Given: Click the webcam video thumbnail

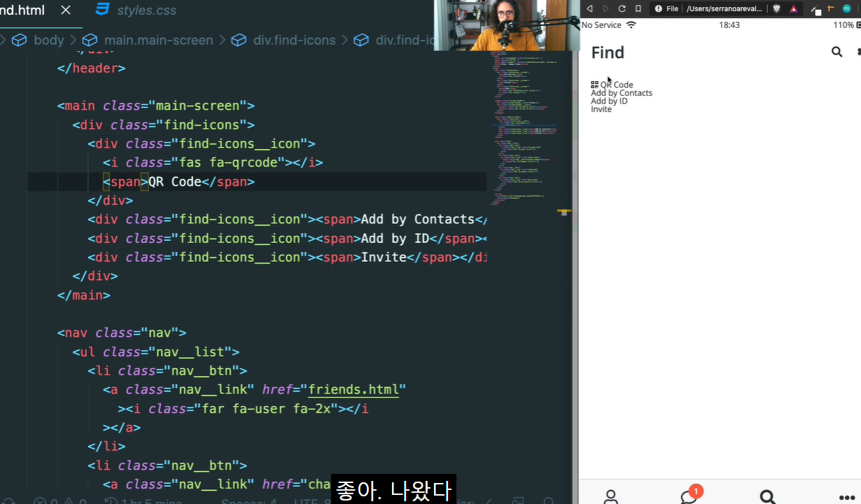Looking at the screenshot, I should coord(507,25).
